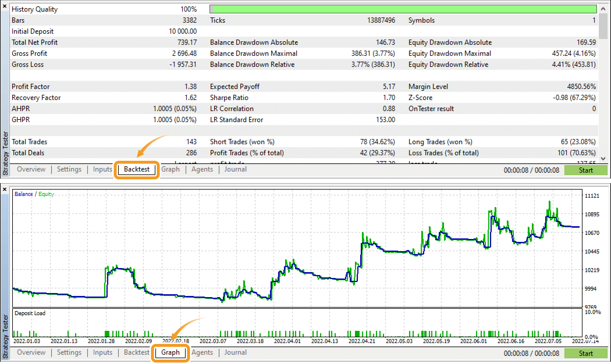This screenshot has width=611, height=364.
Task: Switch to the Overview tab
Action: click(31, 169)
